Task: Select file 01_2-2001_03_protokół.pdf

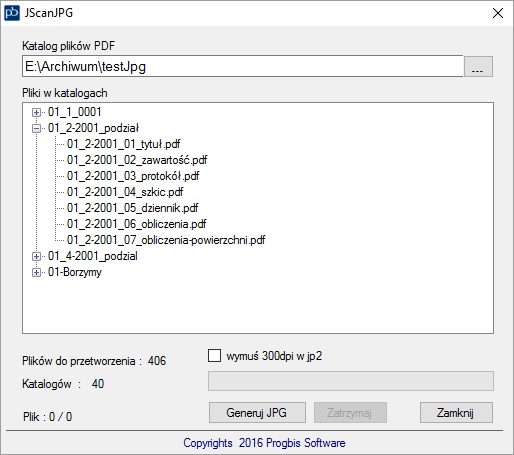Action: pos(133,176)
